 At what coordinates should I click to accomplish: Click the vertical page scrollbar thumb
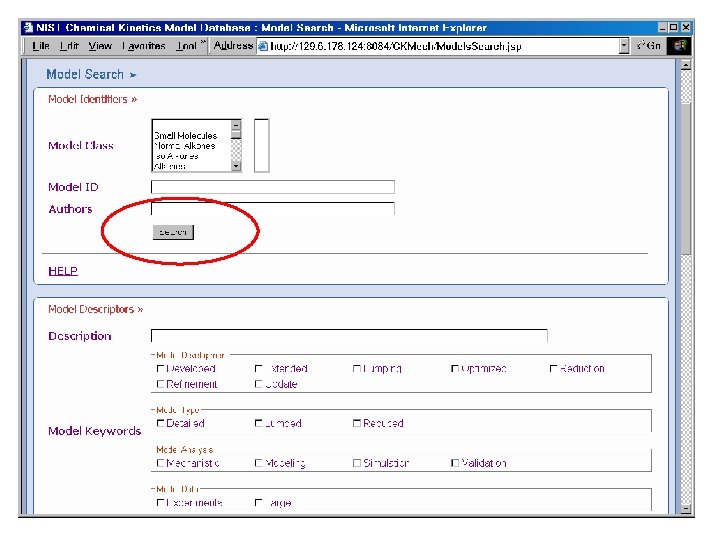(686, 178)
